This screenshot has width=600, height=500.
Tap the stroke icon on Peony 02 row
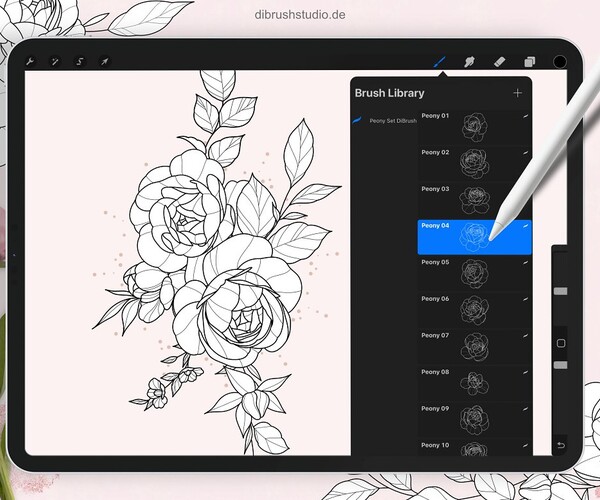[525, 152]
